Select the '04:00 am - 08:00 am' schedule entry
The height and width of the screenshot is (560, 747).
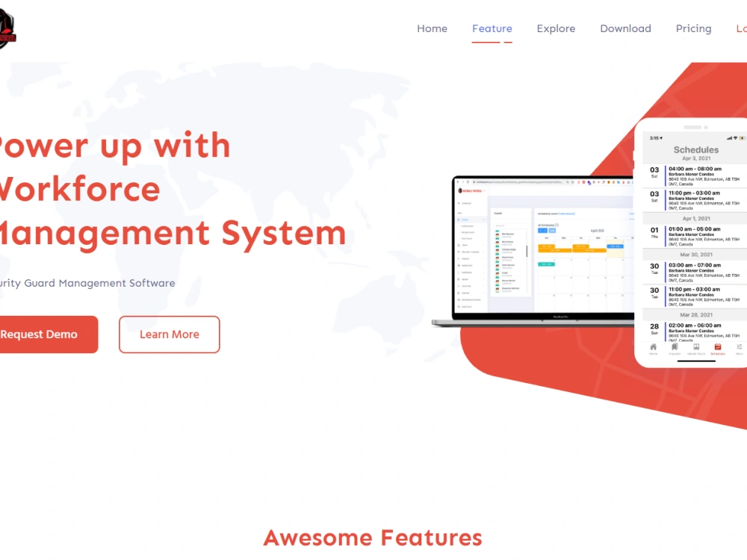point(695,176)
